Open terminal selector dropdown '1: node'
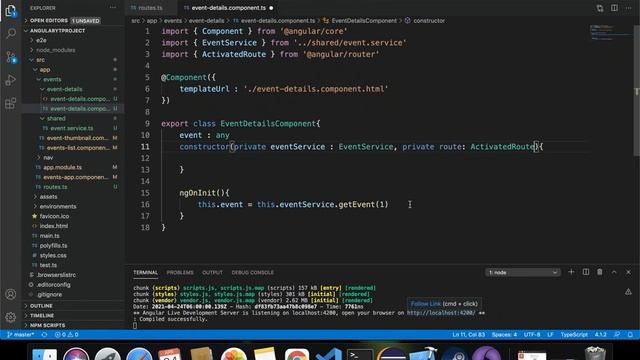640x360 pixels. tap(522, 272)
